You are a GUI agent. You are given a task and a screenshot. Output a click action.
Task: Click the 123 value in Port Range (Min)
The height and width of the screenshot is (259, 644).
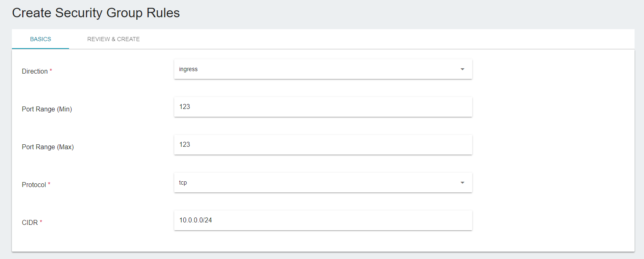coord(185,107)
